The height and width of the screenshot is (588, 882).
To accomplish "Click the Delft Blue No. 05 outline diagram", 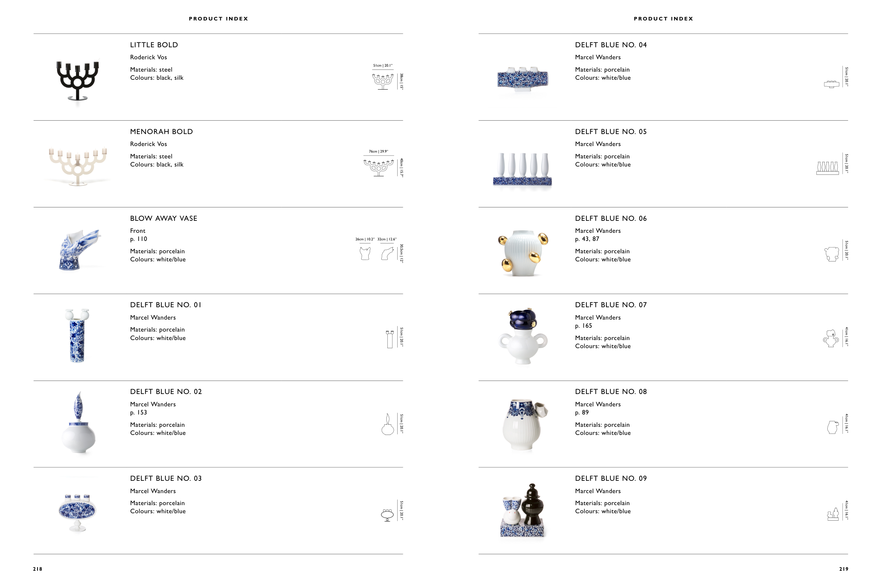I will point(827,168).
